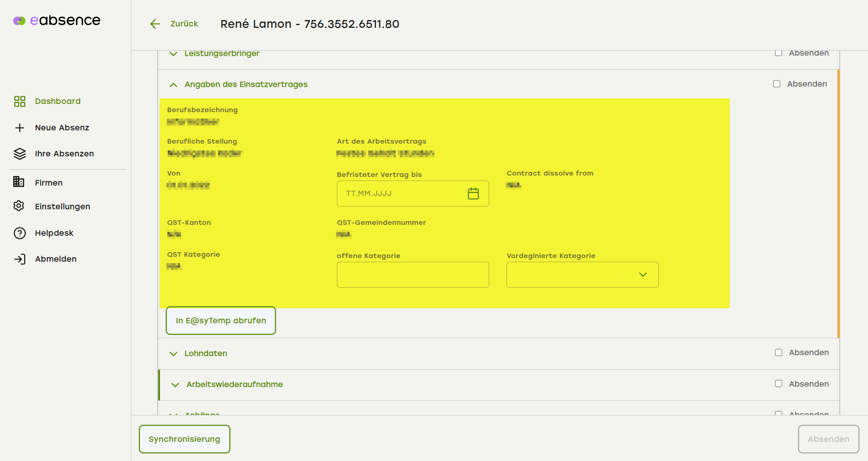Image resolution: width=868 pixels, height=461 pixels.
Task: Tick Absenden checkbox for Arbeitswiederaufnahme
Action: point(779,384)
